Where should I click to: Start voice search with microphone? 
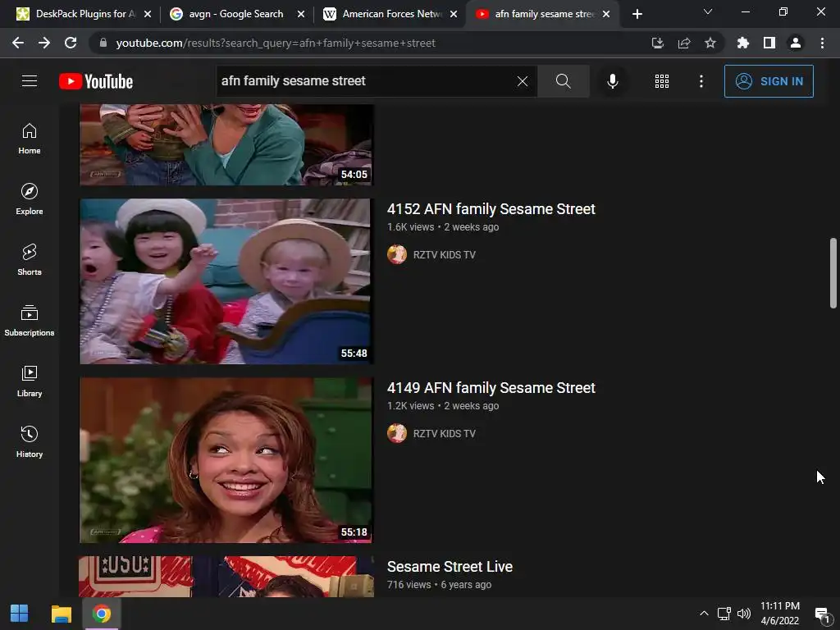tap(613, 81)
